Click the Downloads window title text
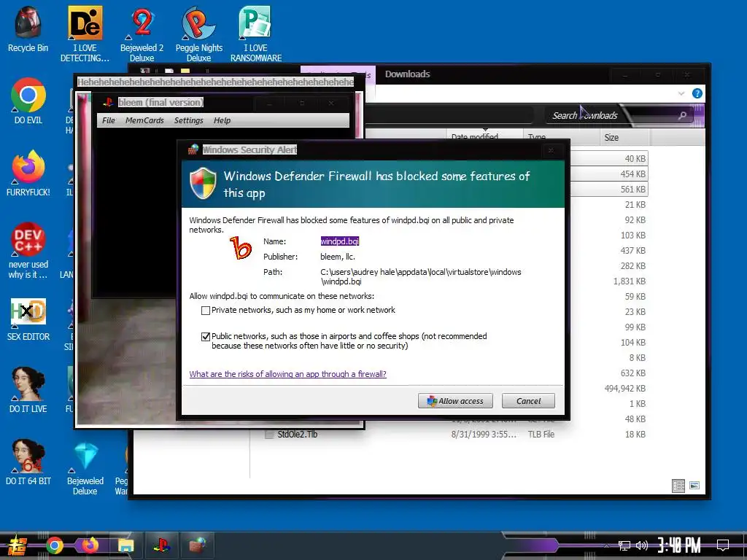Screen dimensions: 747x560 [407, 74]
